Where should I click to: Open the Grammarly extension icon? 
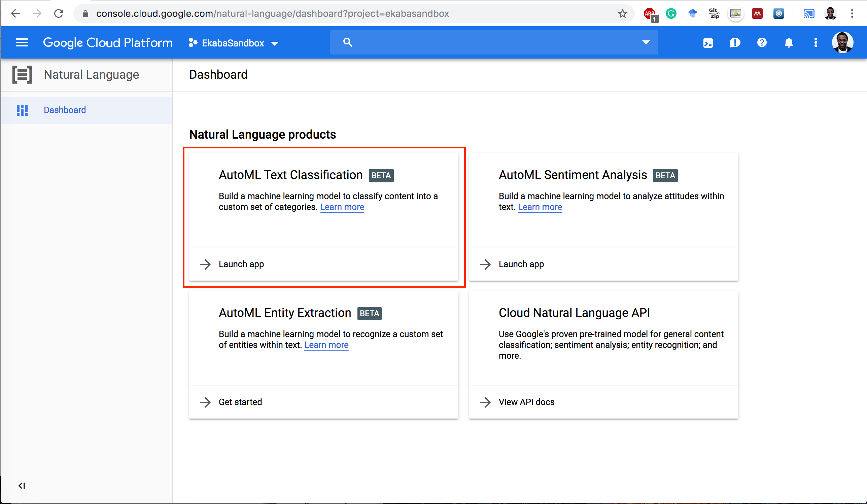pyautogui.click(x=671, y=13)
